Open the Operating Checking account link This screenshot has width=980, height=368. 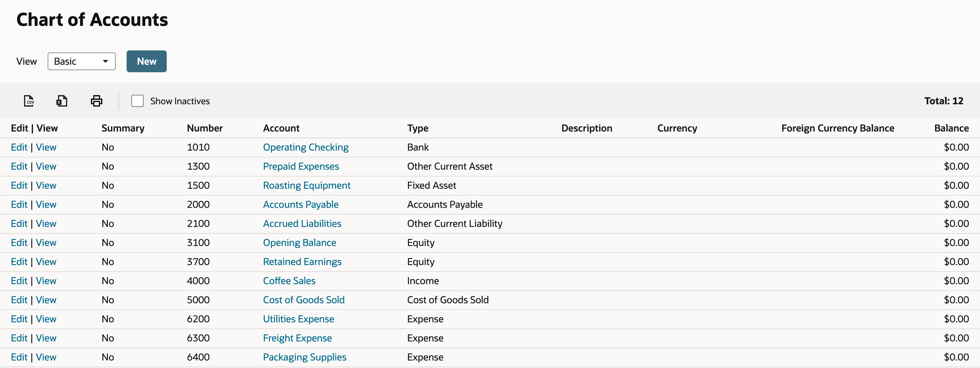click(x=306, y=148)
